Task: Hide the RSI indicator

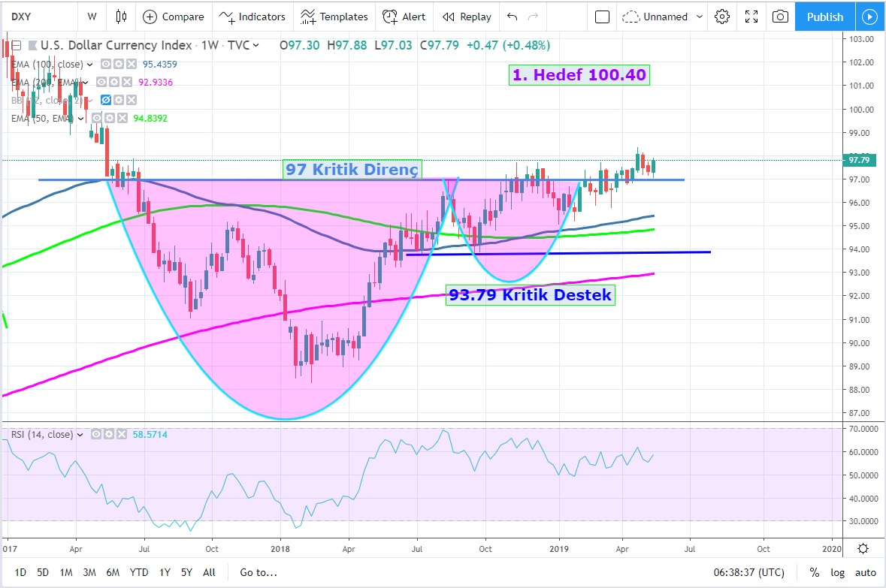Action: click(96, 434)
